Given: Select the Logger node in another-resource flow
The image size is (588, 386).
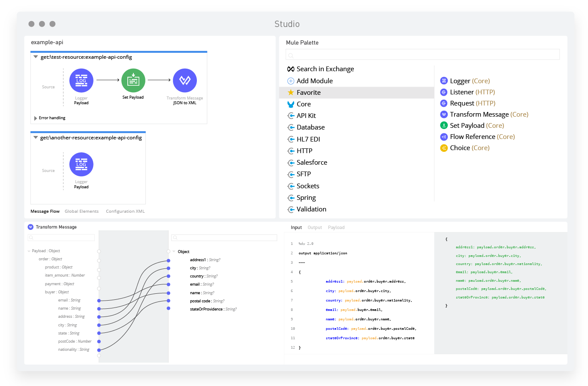Looking at the screenshot, I should coord(81,164).
